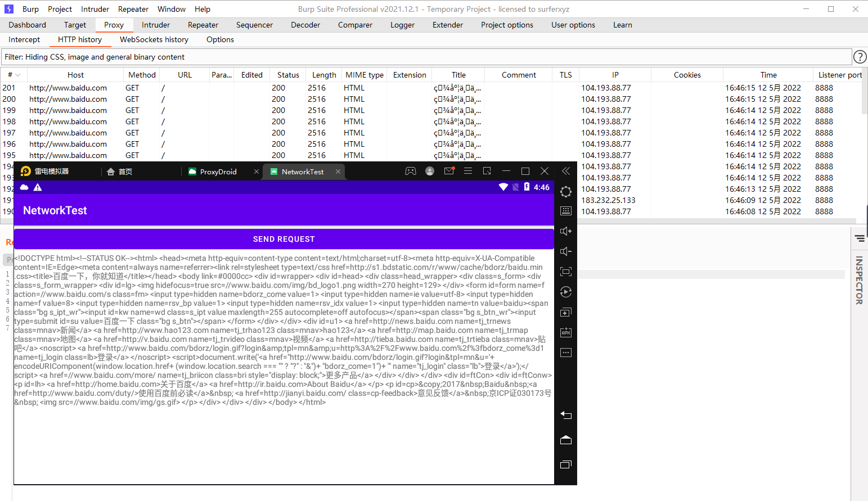Screen dimensions: 868x501
Task: Collapse the emulator sidebar with double chevron
Action: 566,171
